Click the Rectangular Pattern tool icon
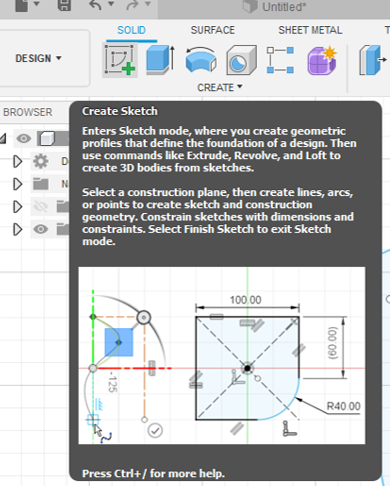The width and height of the screenshot is (390, 486). [280, 60]
